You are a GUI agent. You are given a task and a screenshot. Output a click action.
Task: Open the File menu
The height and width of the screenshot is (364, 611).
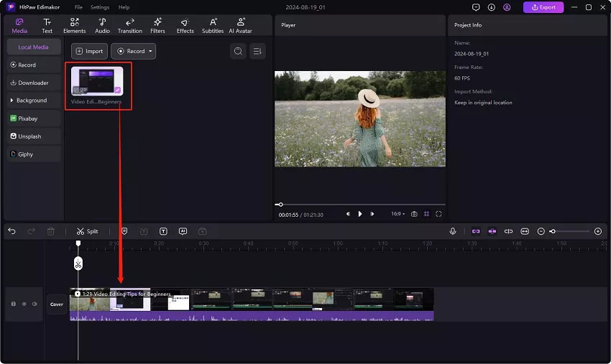tap(78, 7)
